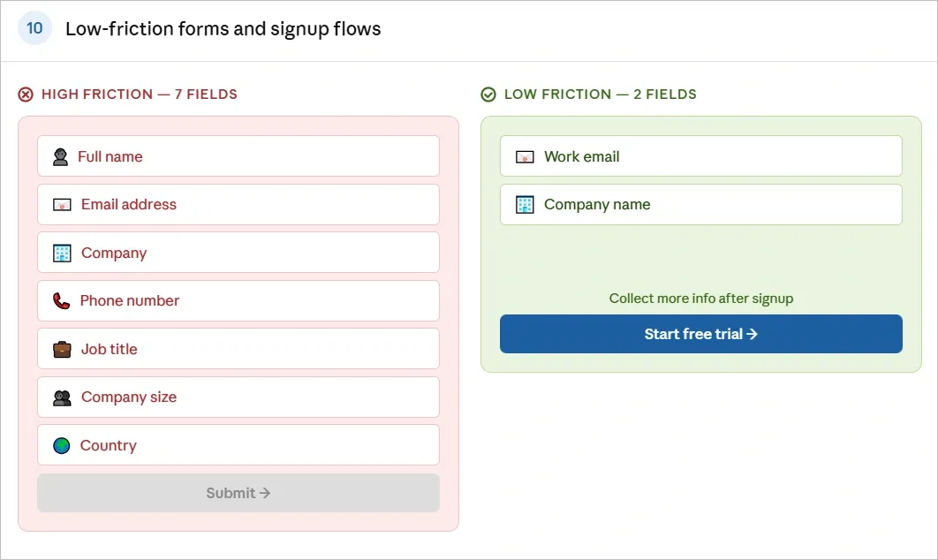Select the red phone icon for Phone number
The image size is (938, 560).
[x=60, y=300]
